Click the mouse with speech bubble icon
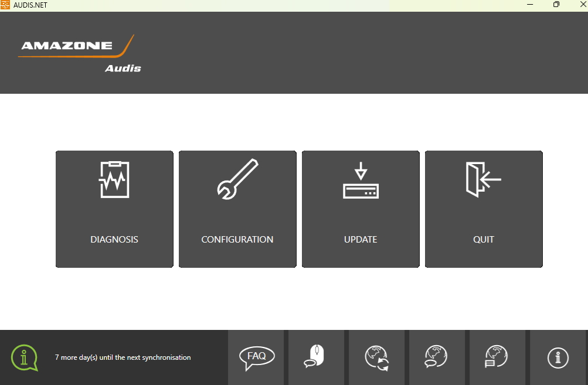This screenshot has width=588, height=385. click(x=315, y=357)
